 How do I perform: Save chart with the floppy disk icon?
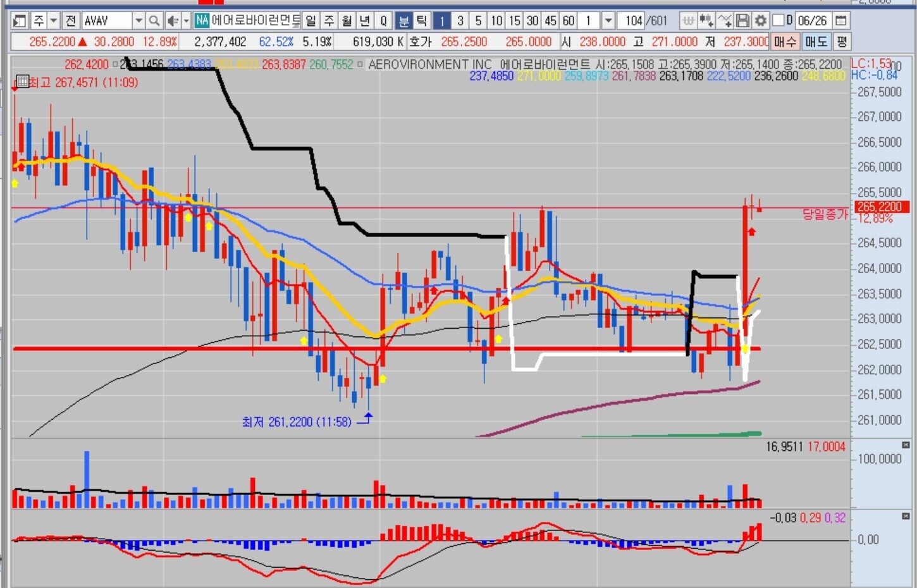coord(743,21)
